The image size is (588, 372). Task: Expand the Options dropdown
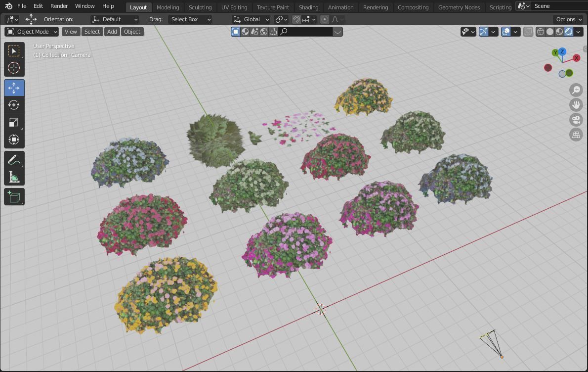568,19
